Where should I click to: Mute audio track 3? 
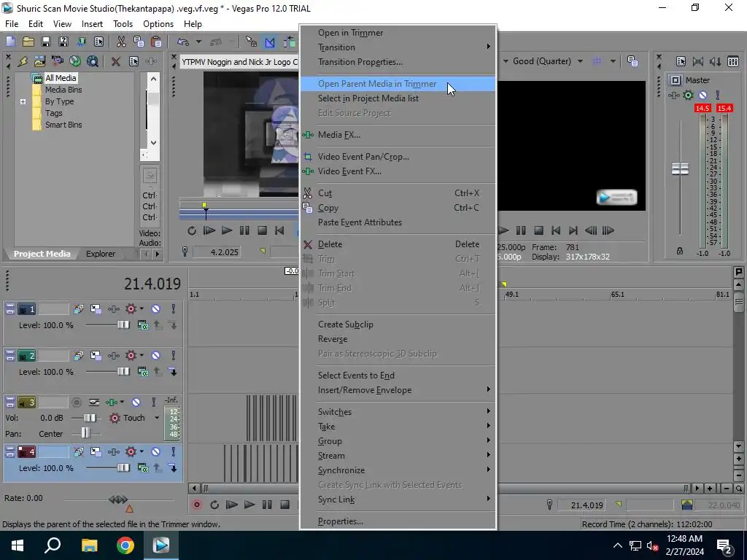coord(136,402)
